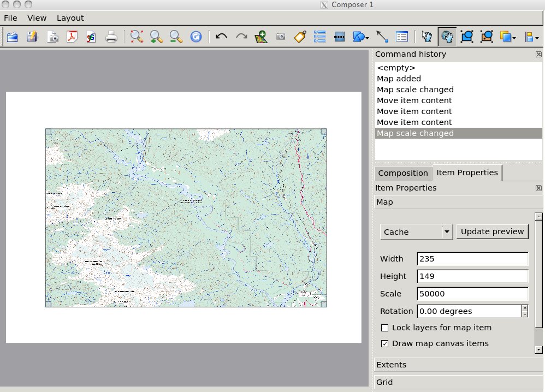Click the Update preview button
The image size is (545, 392).
coord(493,231)
